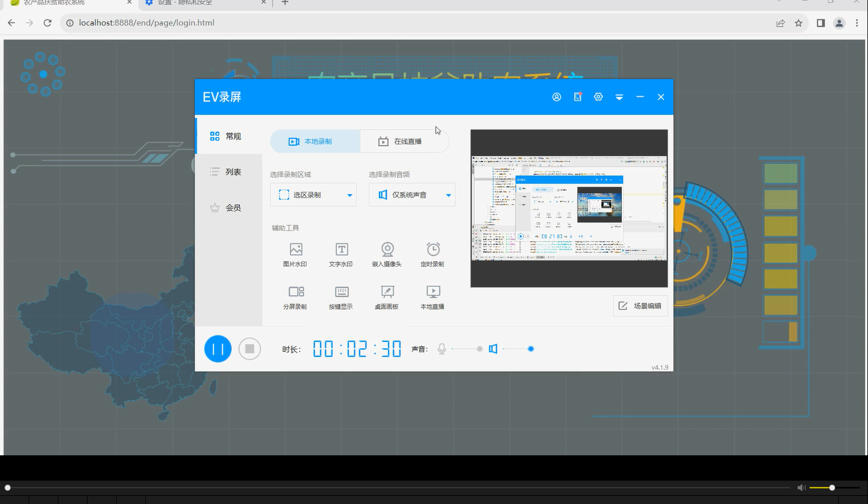Share this page icon in address bar
Image resolution: width=868 pixels, height=504 pixels.
click(780, 23)
